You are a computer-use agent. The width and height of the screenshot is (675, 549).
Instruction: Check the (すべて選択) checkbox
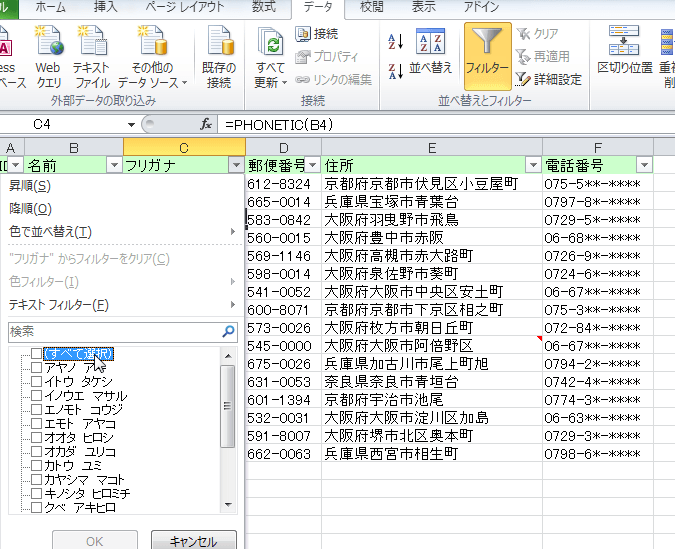click(36, 354)
